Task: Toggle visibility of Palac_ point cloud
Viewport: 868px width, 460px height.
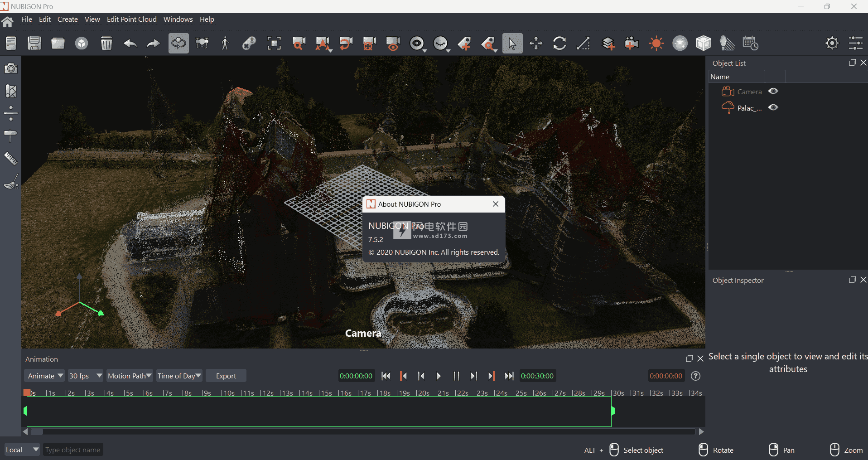Action: click(773, 107)
